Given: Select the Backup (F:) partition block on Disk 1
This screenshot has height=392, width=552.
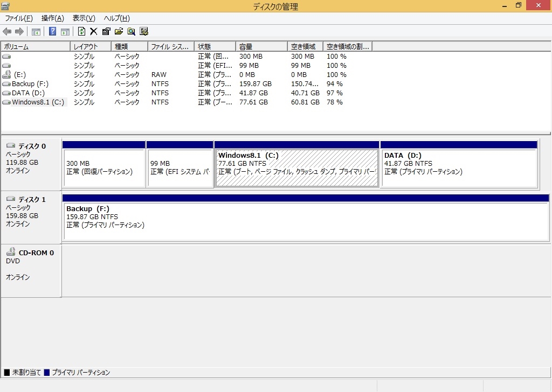Looking at the screenshot, I should [306, 221].
